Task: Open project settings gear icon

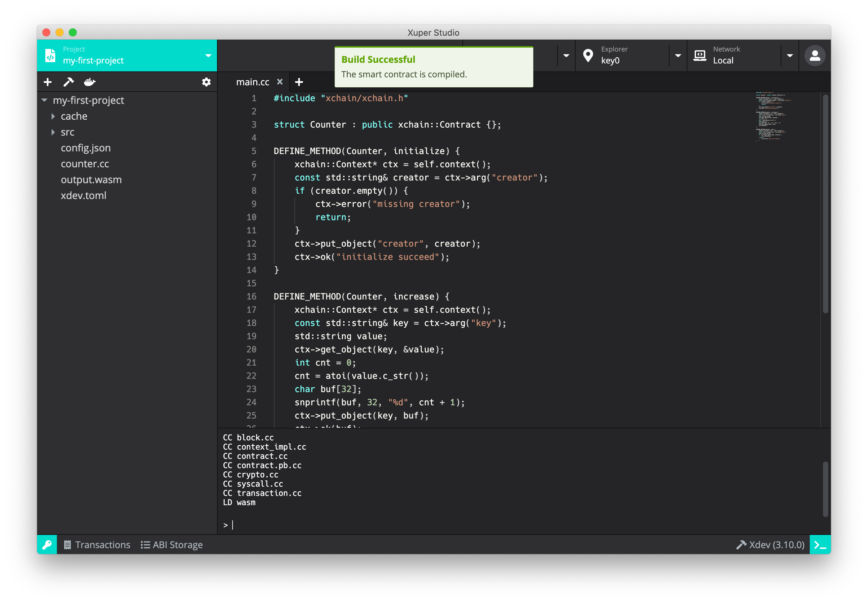Action: [x=206, y=82]
